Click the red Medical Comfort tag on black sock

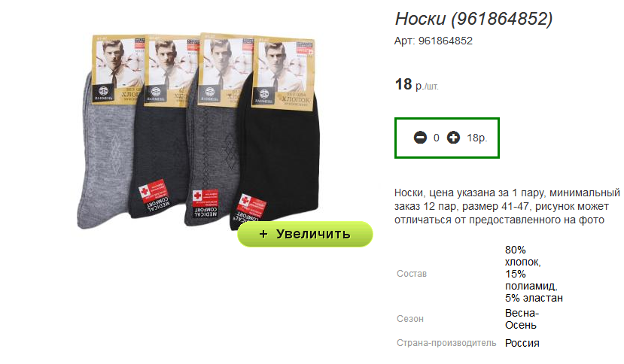tap(251, 205)
